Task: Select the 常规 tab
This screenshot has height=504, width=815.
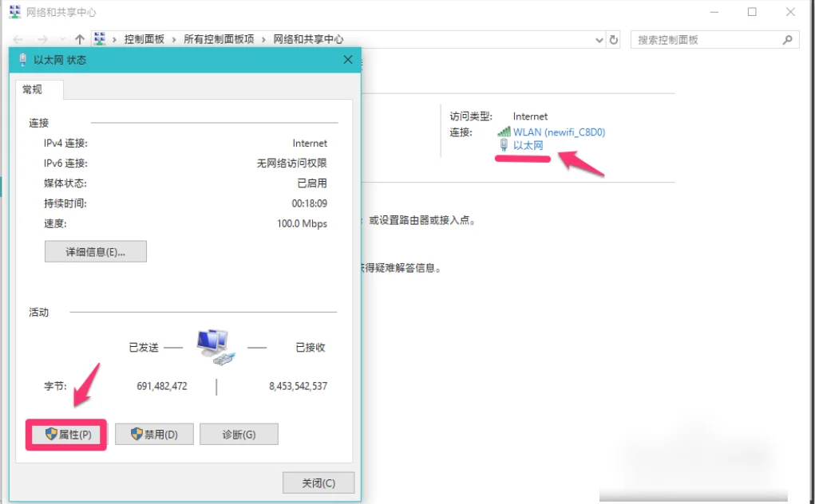Action: pyautogui.click(x=33, y=89)
